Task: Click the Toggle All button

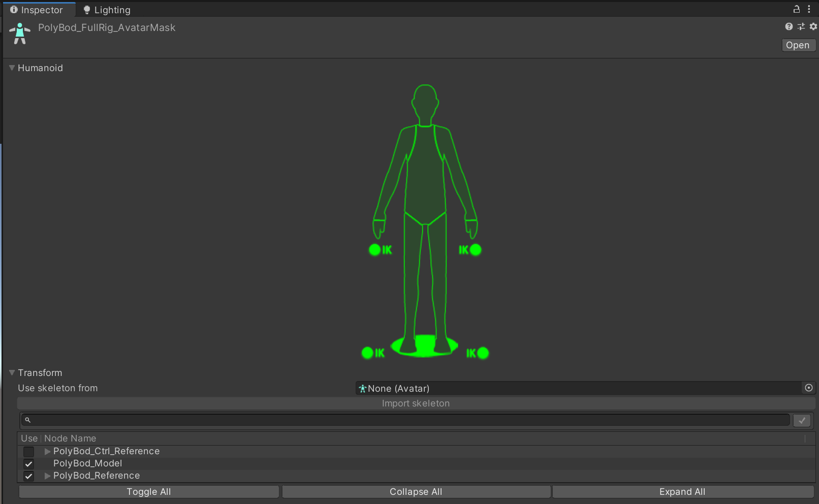Action: tap(148, 492)
